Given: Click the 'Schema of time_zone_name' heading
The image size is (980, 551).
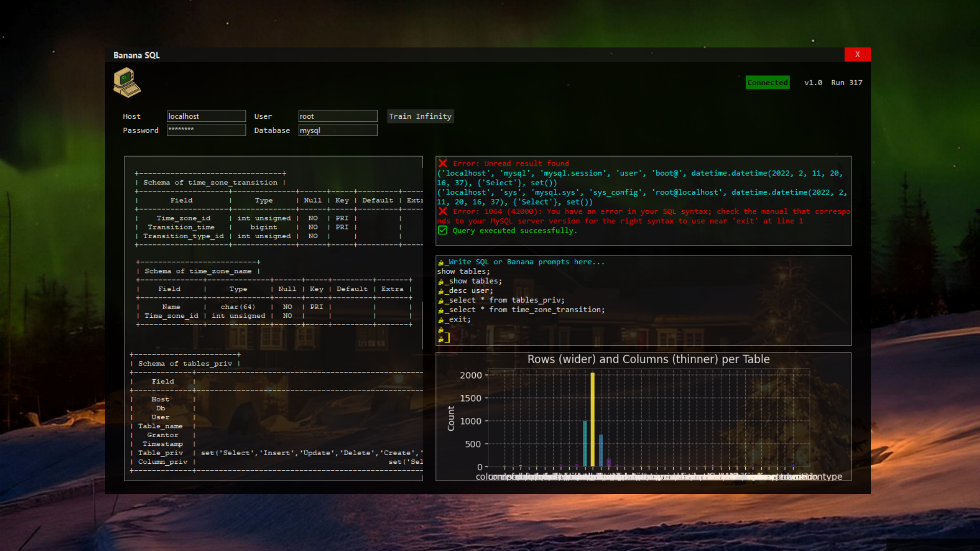Looking at the screenshot, I should tap(198, 271).
